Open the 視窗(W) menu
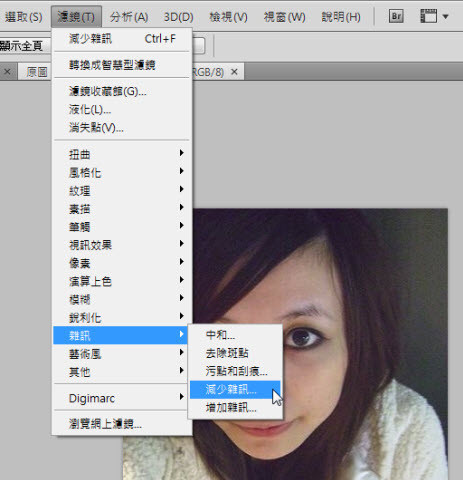 point(284,17)
